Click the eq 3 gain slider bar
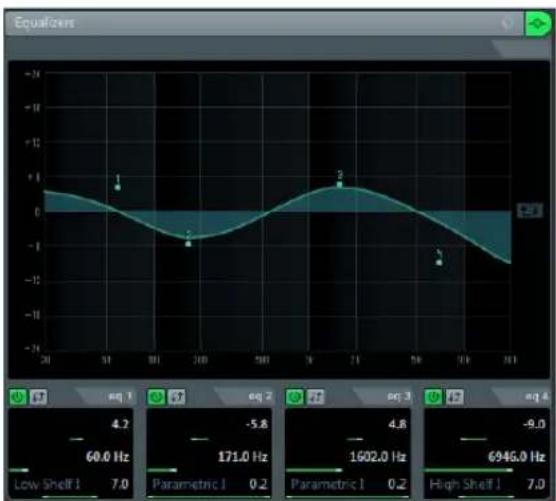This screenshot has height=501, width=556. (x=355, y=439)
